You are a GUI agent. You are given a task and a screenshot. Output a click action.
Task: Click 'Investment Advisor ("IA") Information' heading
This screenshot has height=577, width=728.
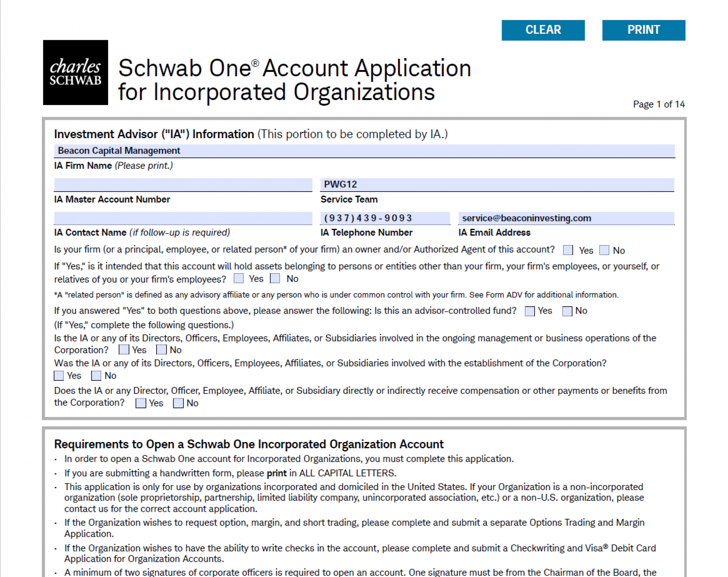point(154,134)
